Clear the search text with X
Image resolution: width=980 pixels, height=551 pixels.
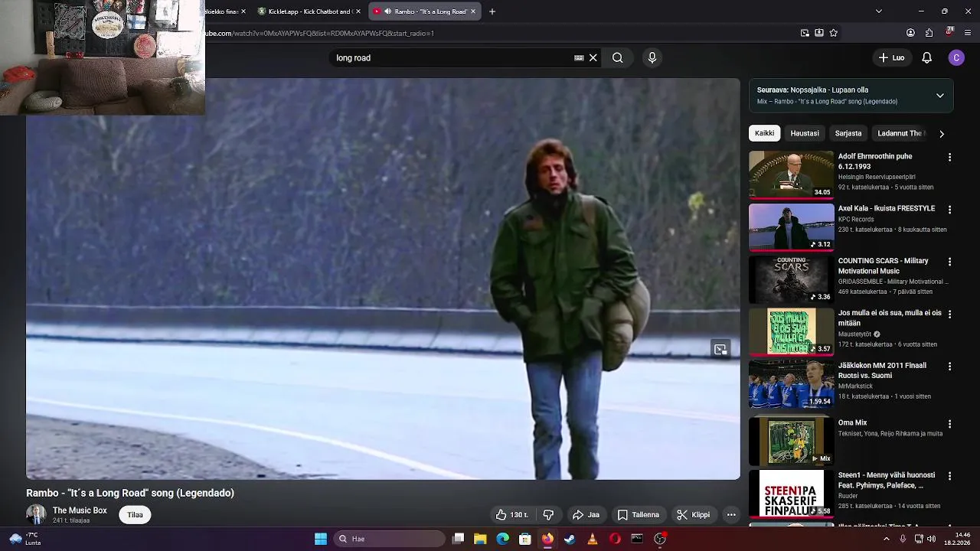(x=593, y=57)
